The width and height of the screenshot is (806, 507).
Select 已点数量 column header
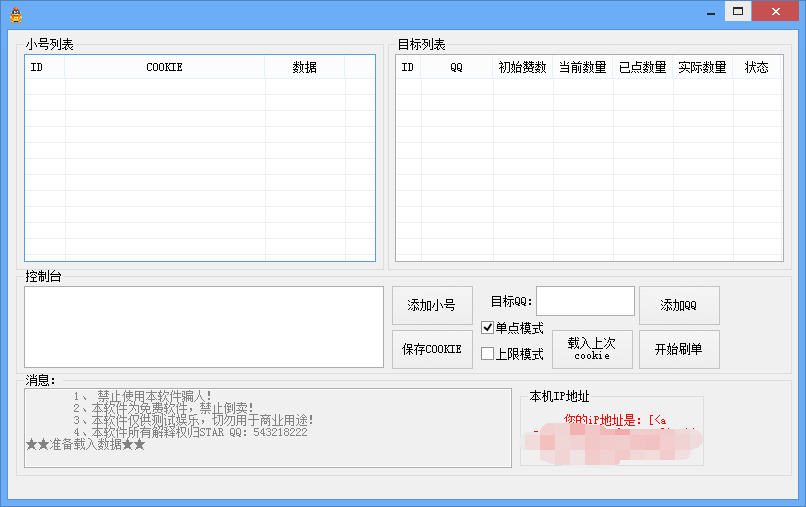click(x=643, y=67)
